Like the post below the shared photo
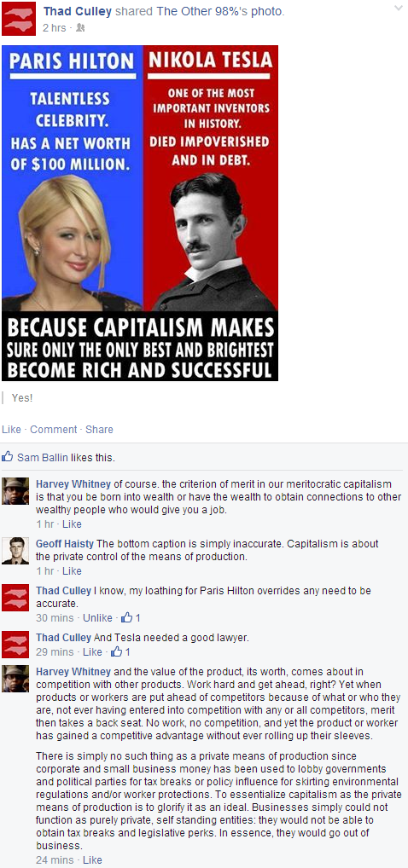408x868 pixels. click(12, 429)
